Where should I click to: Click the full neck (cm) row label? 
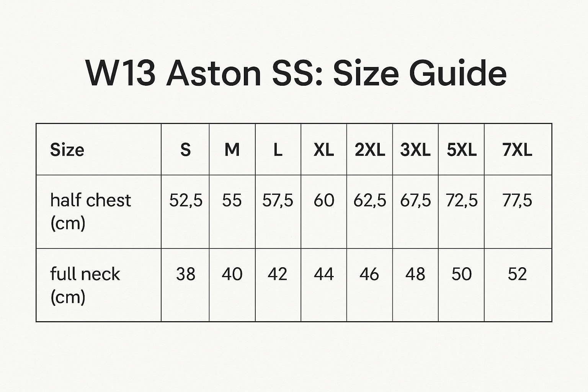[85, 285]
